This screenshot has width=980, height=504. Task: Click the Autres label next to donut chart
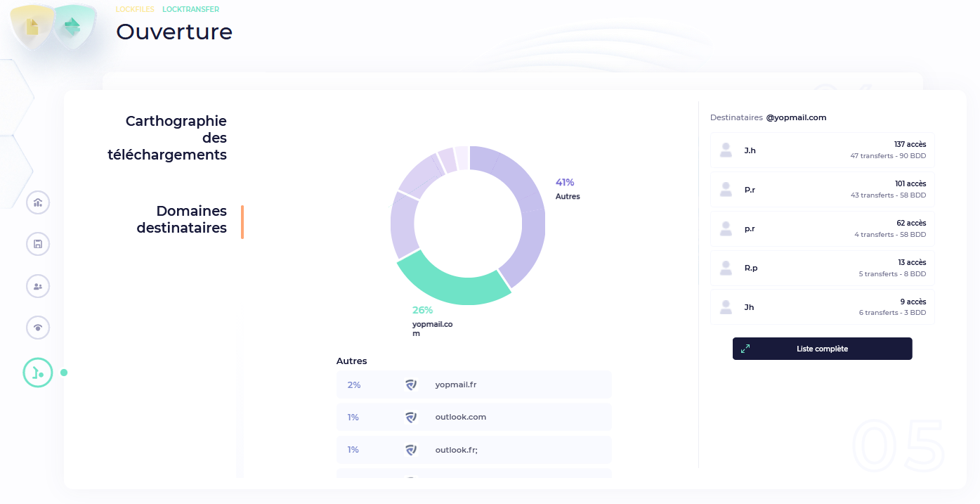point(568,197)
